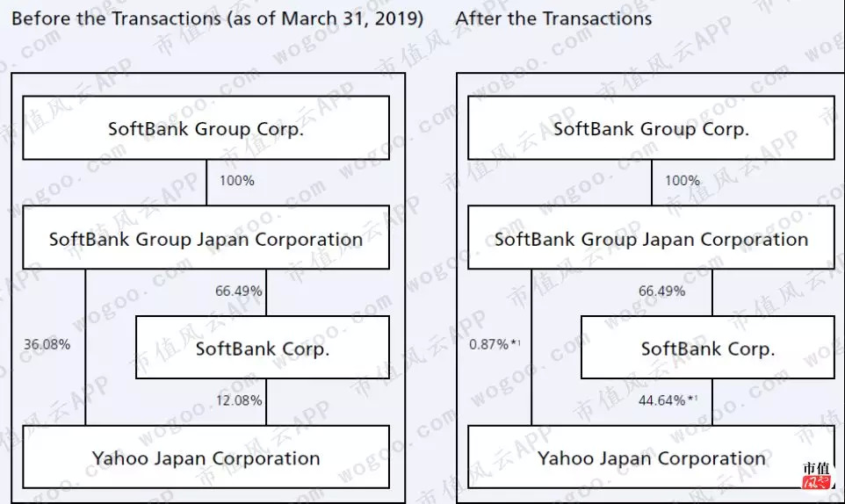Image resolution: width=845 pixels, height=504 pixels.
Task: Click the 市值风云 logo in the corner
Action: click(x=817, y=476)
